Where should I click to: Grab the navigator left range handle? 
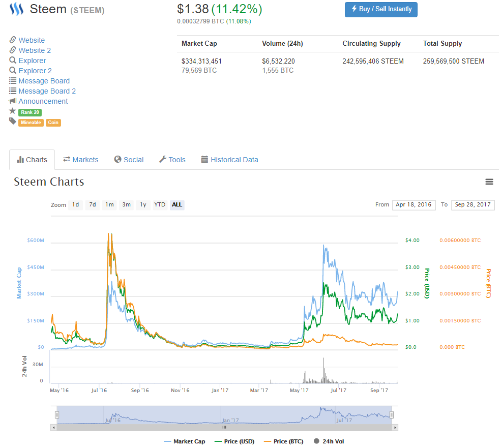pyautogui.click(x=57, y=415)
